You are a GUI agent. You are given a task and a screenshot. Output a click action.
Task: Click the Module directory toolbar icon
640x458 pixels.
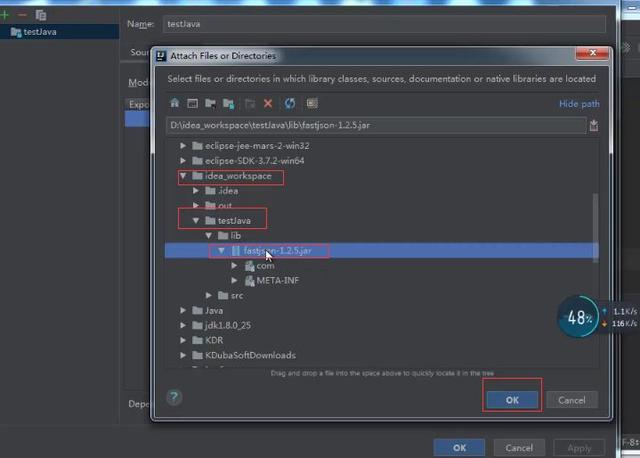(x=229, y=103)
